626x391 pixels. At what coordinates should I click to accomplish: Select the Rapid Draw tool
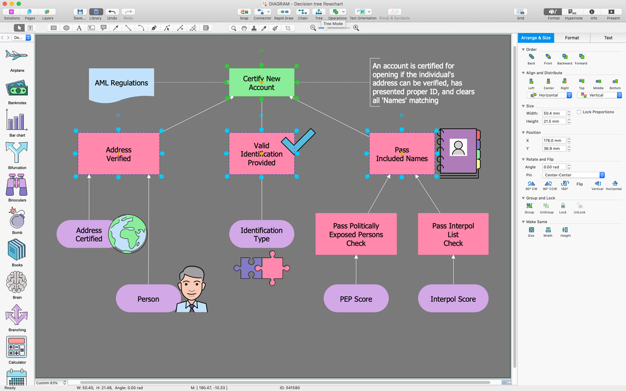click(284, 12)
